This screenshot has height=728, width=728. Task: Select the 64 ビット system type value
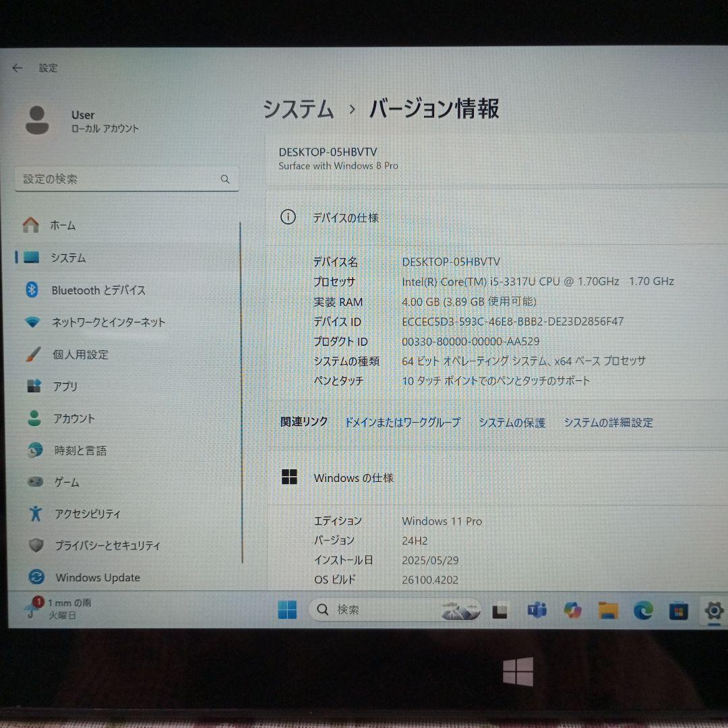[524, 361]
